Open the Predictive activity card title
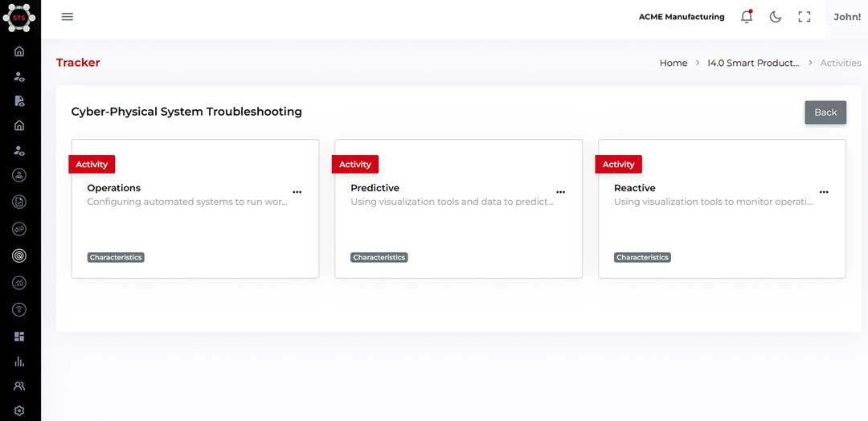868x421 pixels. [375, 188]
